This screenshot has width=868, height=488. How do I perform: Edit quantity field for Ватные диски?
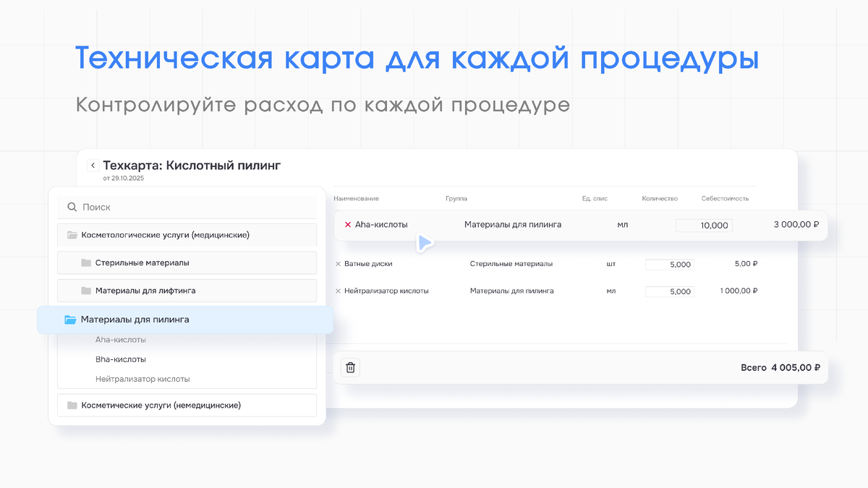point(670,265)
